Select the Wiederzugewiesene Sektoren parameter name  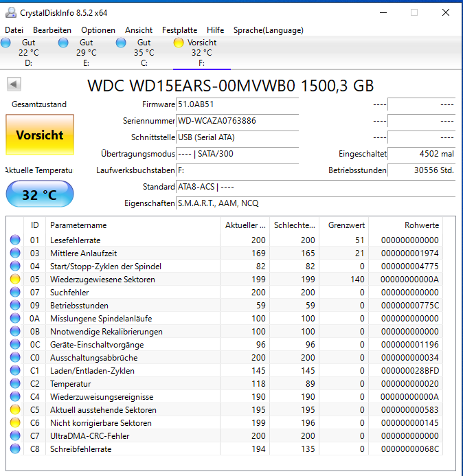102,280
